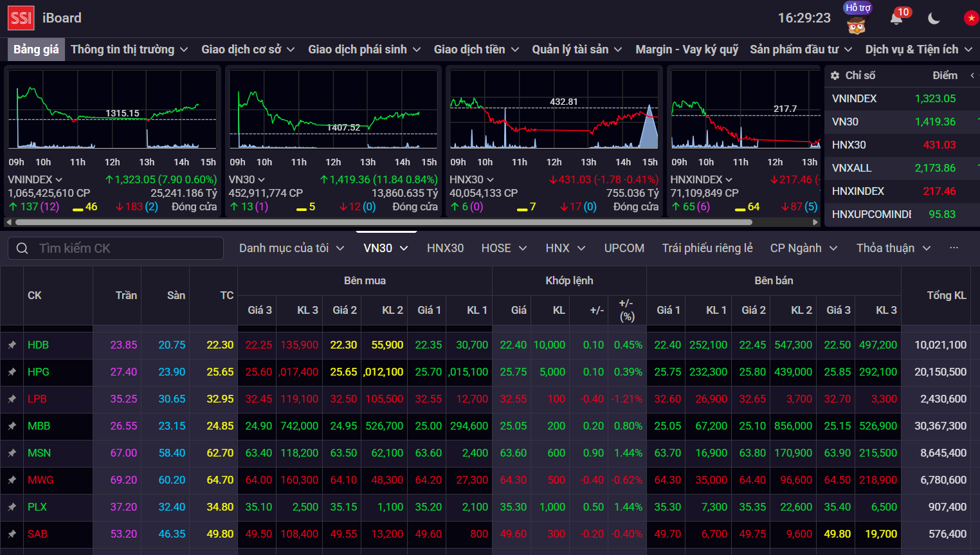Click the SSI logo icon
Image resolution: width=980 pixels, height=555 pixels.
tap(21, 18)
